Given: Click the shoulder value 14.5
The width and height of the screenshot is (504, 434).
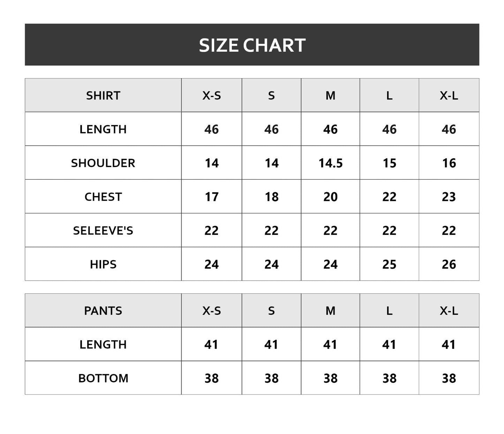Looking at the screenshot, I should click(x=330, y=163).
